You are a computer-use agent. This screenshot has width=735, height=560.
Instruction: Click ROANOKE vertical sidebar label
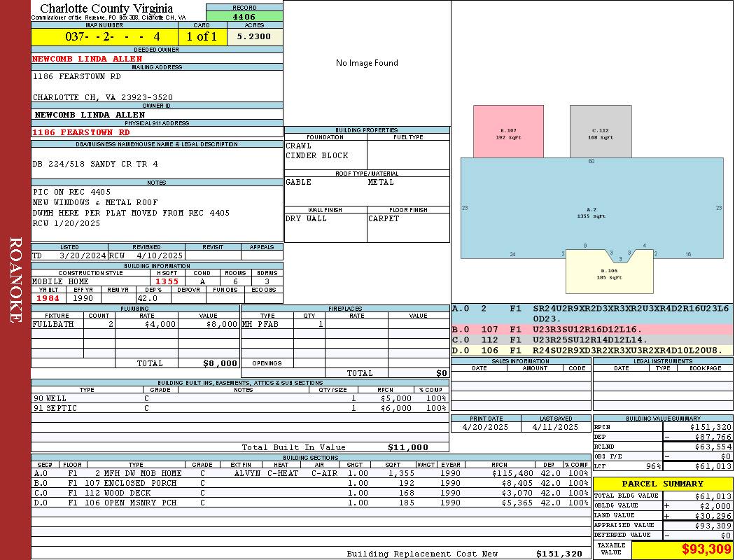click(x=15, y=280)
